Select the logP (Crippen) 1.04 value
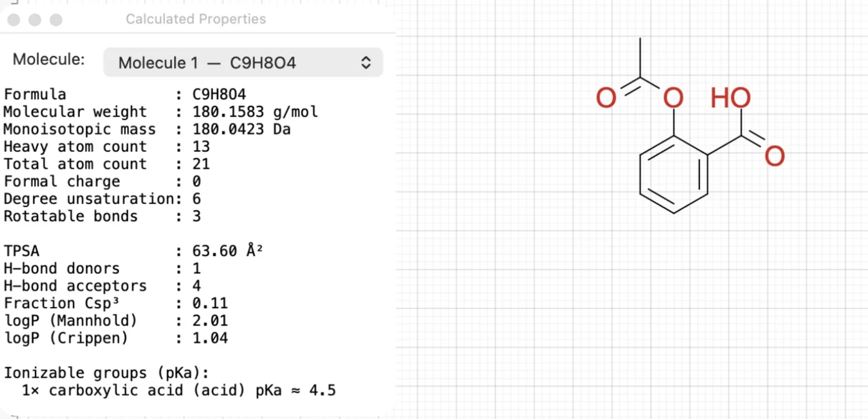This screenshot has width=868, height=419. (210, 338)
